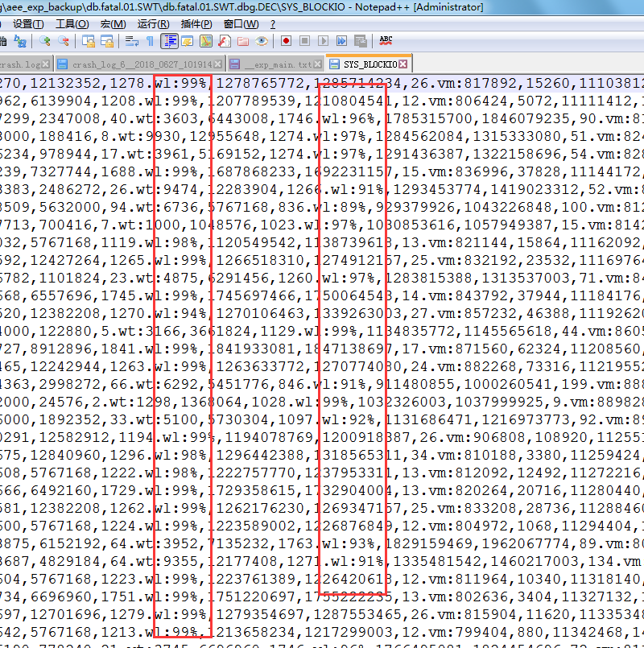Image resolution: width=644 pixels, height=648 pixels.
Task: Close the __exp_main.txt tab
Action: point(317,64)
